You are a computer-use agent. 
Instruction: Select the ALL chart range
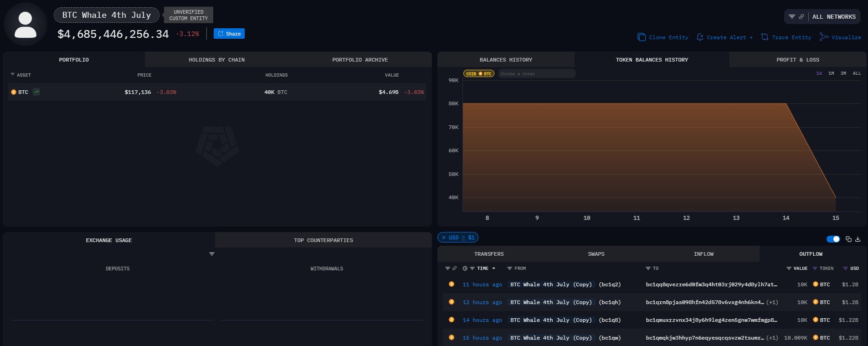tap(857, 73)
